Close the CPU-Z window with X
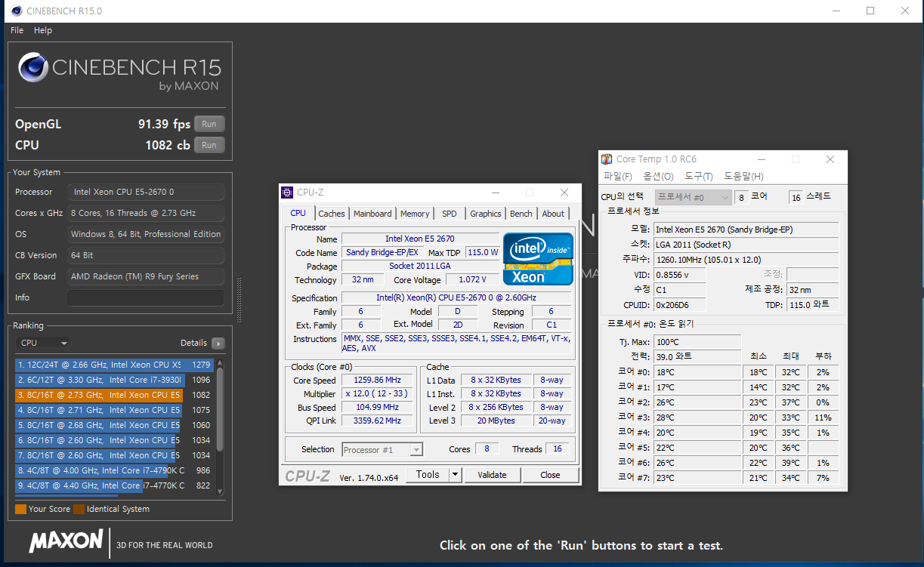Viewport: 924px width, 567px height. click(x=564, y=193)
